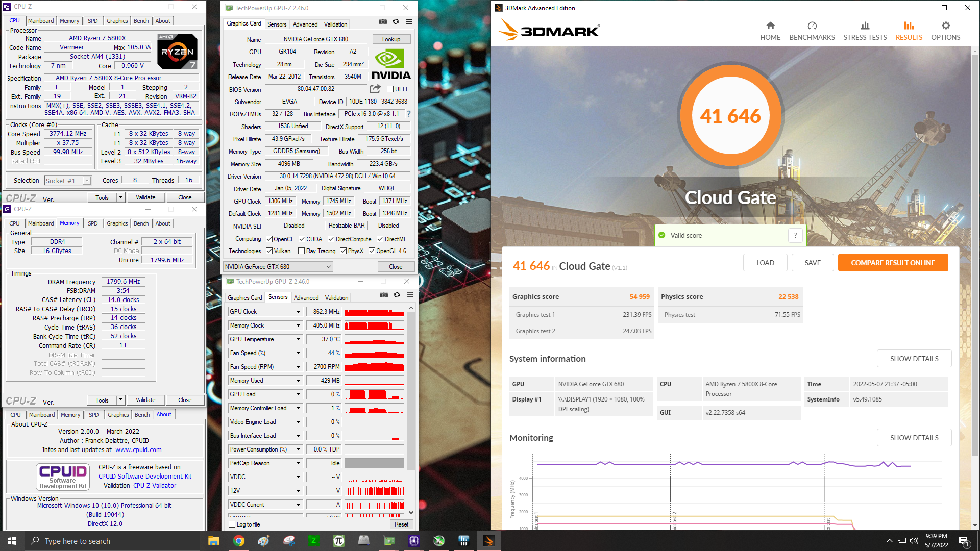The image size is (980, 551).
Task: Click Lookup button in GPU-Z
Action: pyautogui.click(x=391, y=39)
